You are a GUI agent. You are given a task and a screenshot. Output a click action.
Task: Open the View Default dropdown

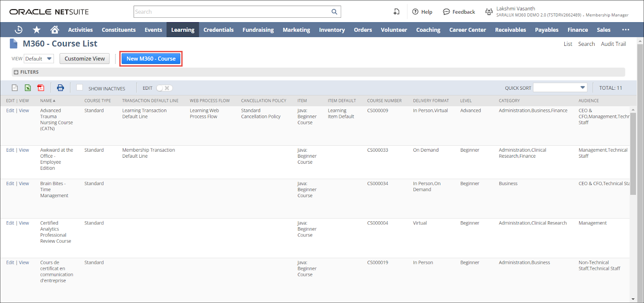39,59
